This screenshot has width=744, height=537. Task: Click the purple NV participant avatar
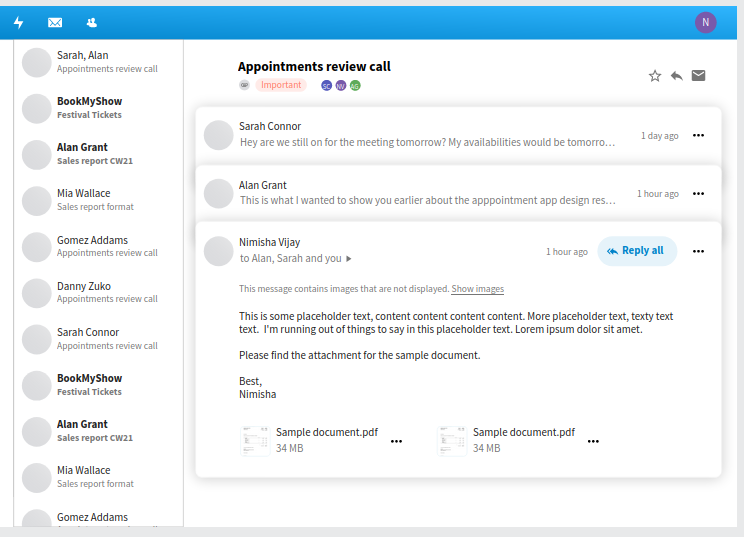click(x=341, y=85)
